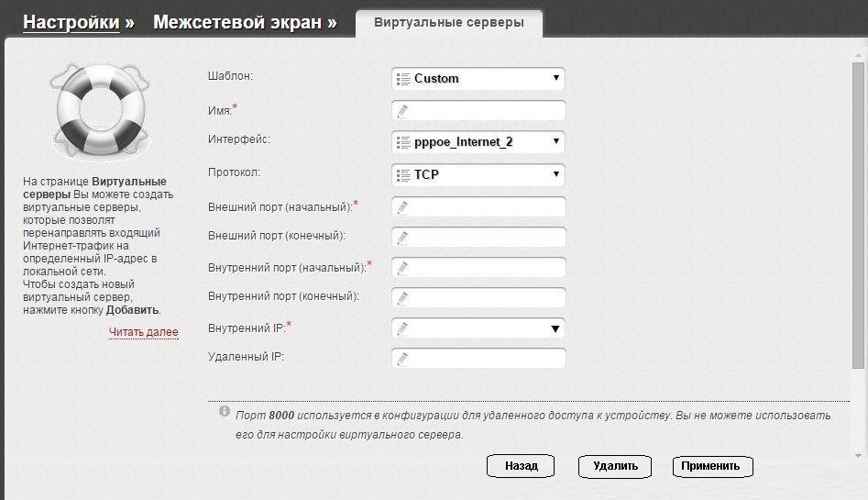Open the Шаблон Custom dropdown arrow
This screenshot has width=868, height=500.
[555, 78]
